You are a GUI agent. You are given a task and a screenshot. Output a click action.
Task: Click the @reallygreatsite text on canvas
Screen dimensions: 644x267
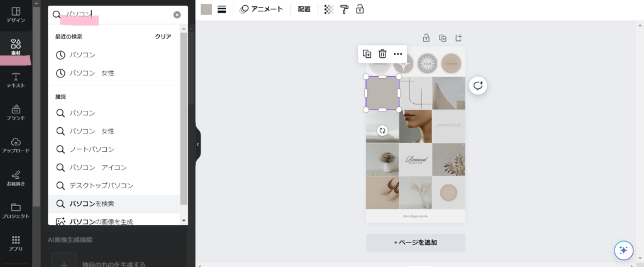coord(415,216)
